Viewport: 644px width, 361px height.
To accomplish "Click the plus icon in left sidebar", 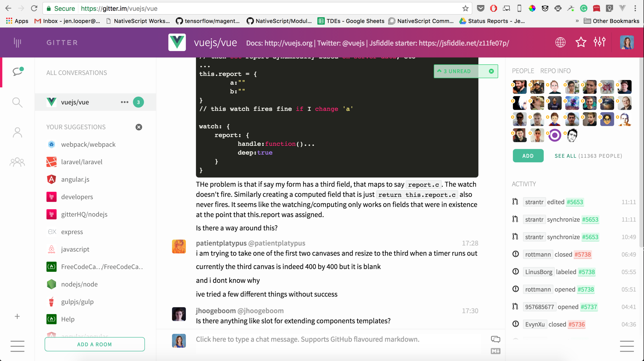I will point(17,316).
